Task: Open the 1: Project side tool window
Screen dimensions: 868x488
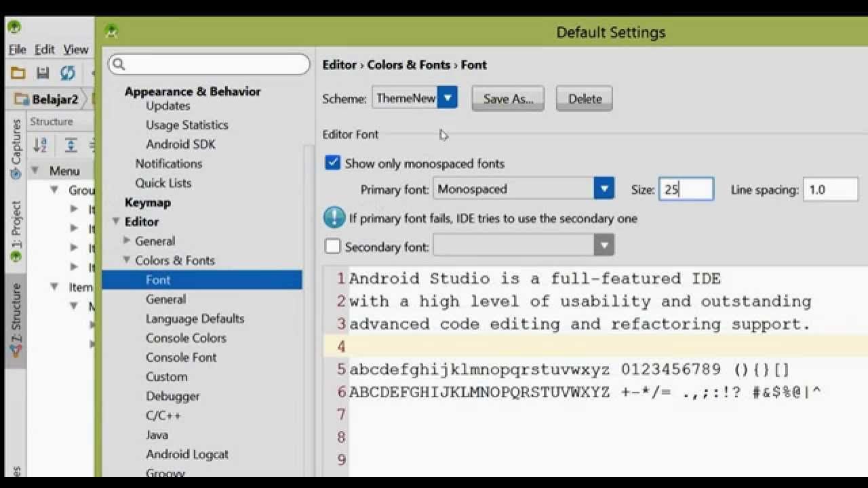Action: 16,231
